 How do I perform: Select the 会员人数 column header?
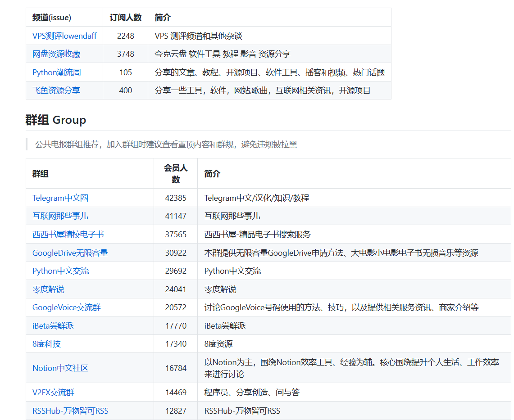tap(175, 173)
